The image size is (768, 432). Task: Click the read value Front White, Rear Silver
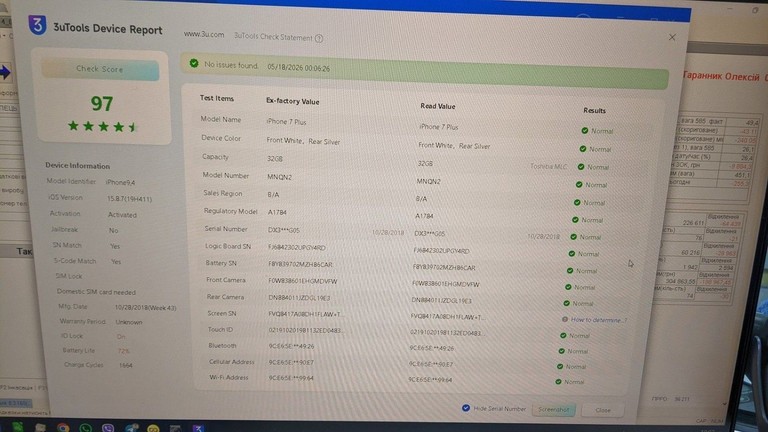pos(454,145)
